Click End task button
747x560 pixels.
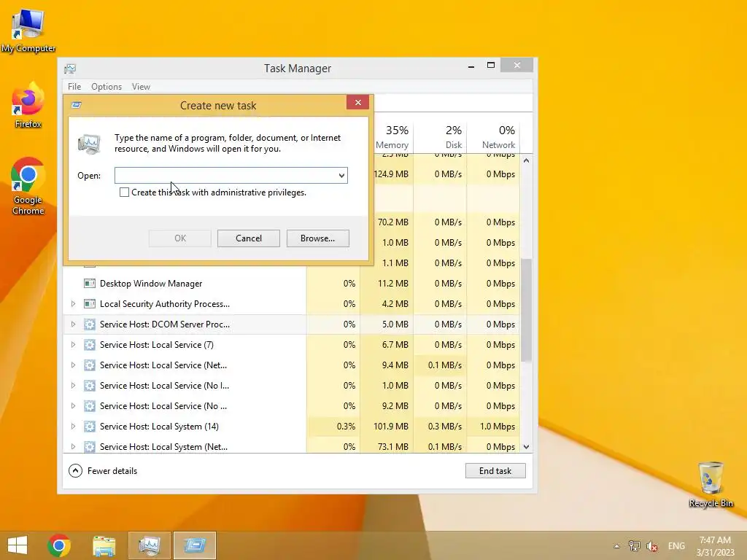(495, 471)
